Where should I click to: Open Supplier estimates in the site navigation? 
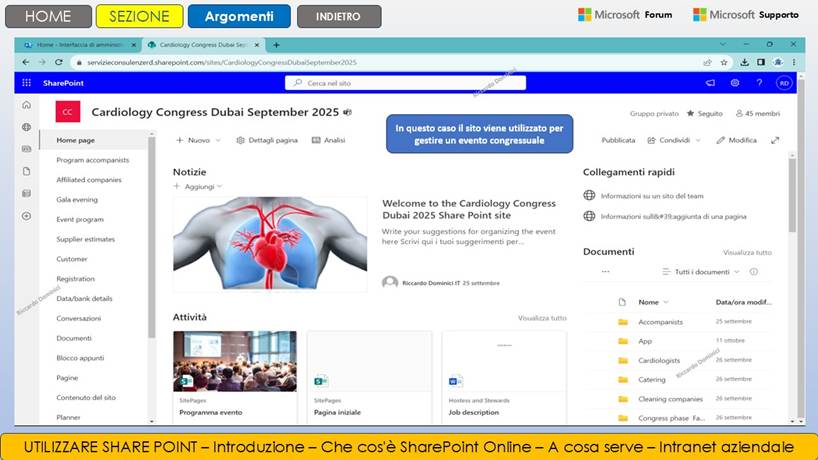(x=86, y=239)
